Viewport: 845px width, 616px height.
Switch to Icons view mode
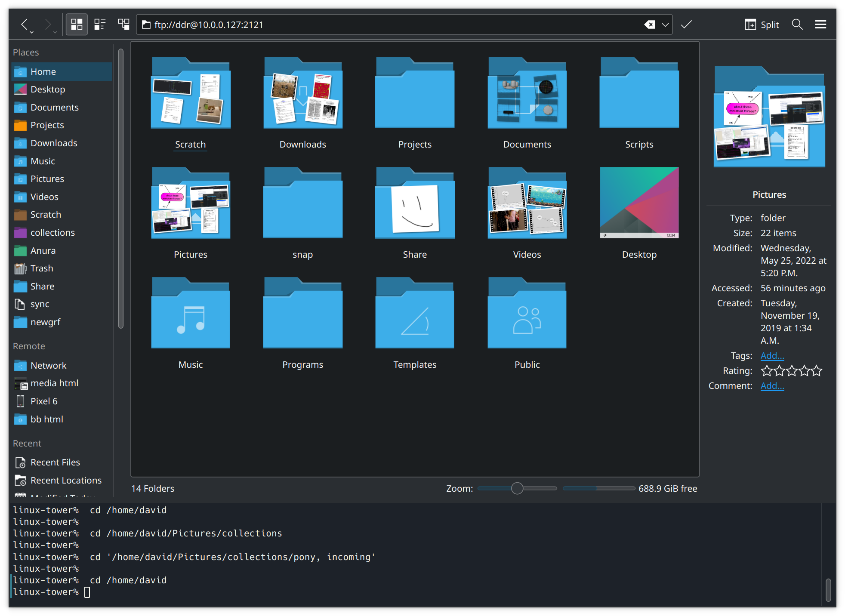tap(77, 25)
